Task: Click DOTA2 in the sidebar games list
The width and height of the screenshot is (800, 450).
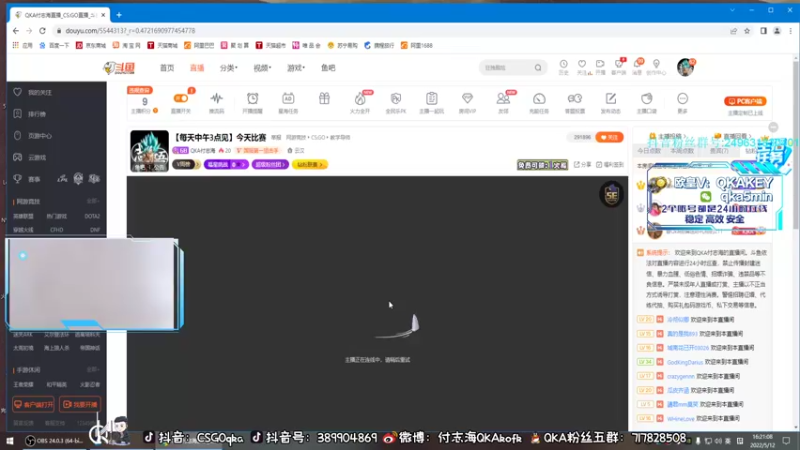Action: [x=92, y=216]
